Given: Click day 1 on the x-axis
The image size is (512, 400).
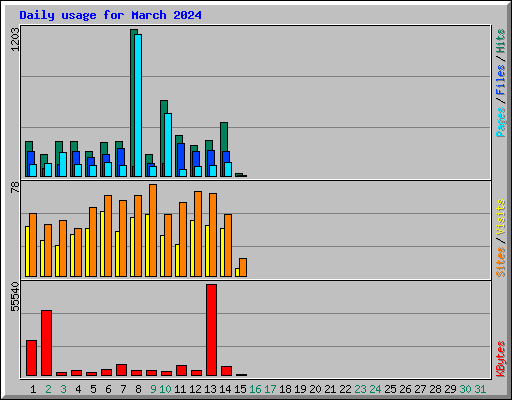Looking at the screenshot, I should pyautogui.click(x=33, y=389).
